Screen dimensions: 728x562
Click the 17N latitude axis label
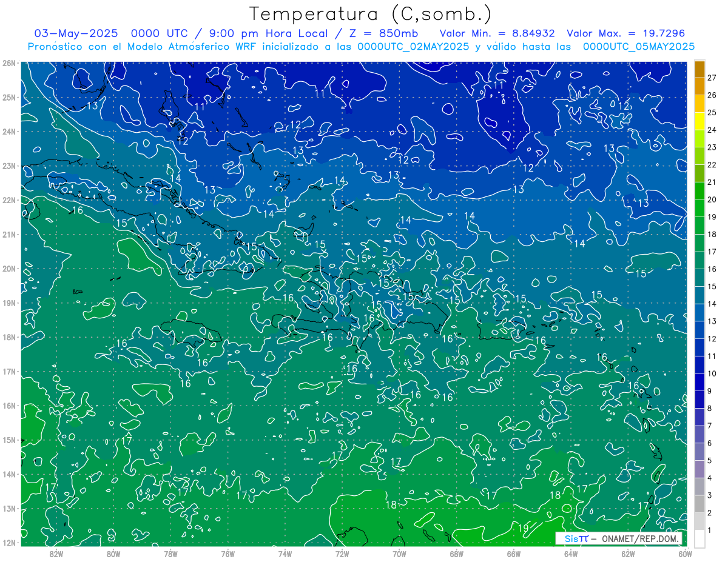click(x=8, y=372)
